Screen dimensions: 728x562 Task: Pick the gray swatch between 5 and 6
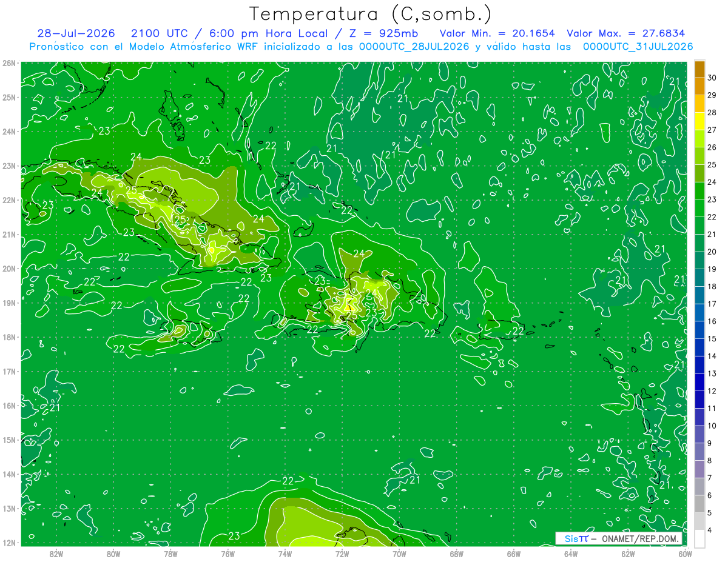699,504
